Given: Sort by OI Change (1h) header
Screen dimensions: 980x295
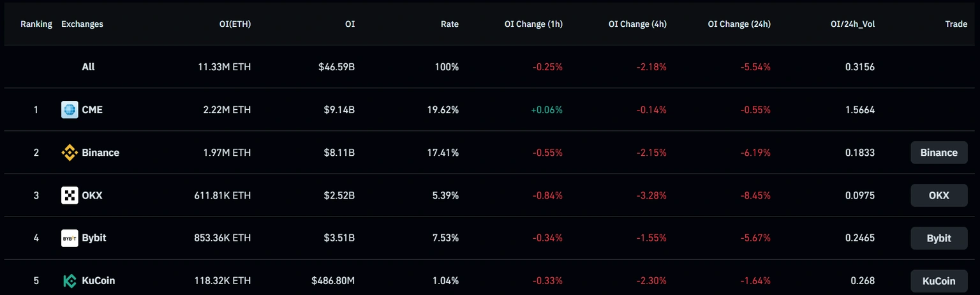Looking at the screenshot, I should pyautogui.click(x=533, y=24).
